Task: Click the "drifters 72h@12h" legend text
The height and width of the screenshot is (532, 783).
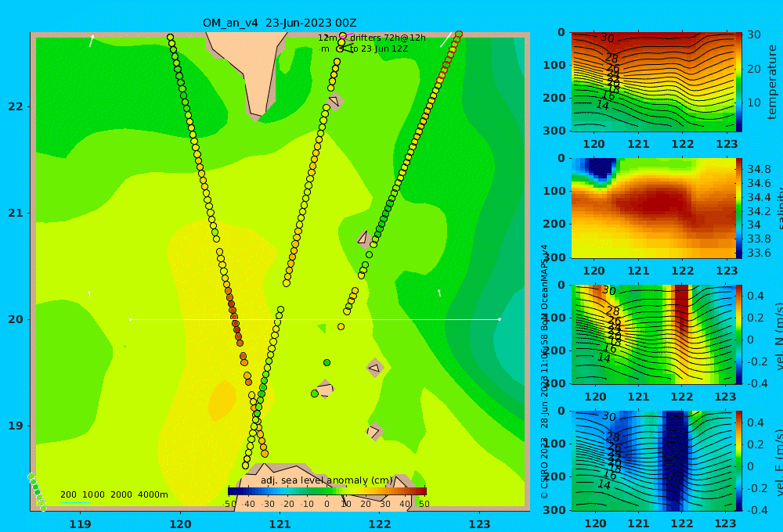Action: [x=388, y=38]
